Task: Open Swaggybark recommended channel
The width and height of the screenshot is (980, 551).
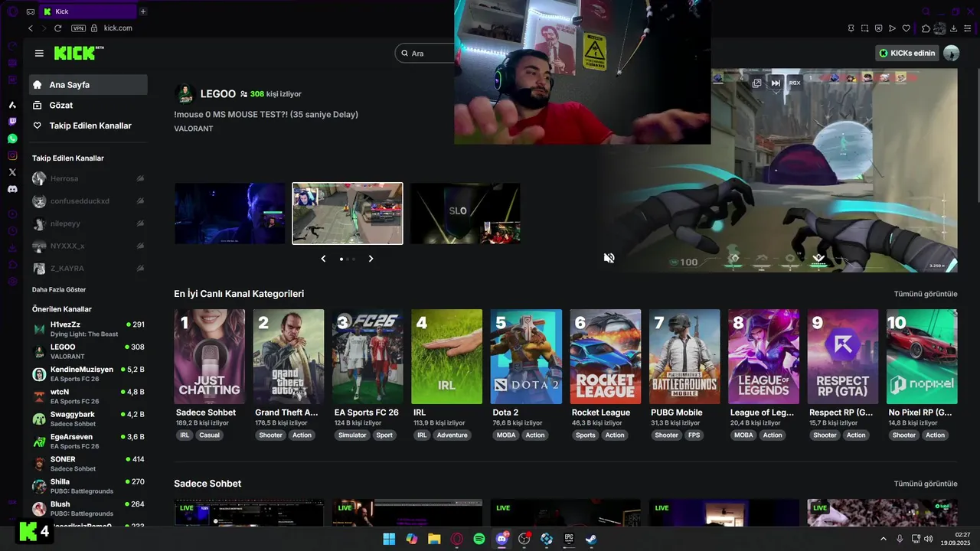Action: pos(88,419)
